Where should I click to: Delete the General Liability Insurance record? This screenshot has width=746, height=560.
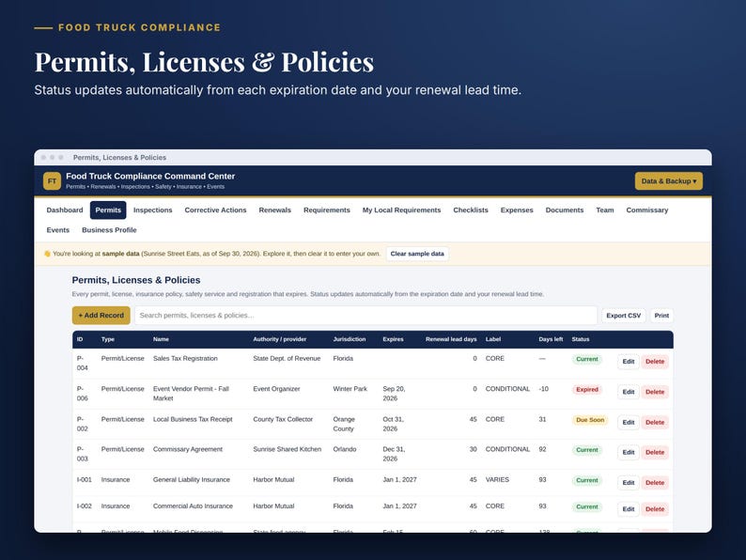pos(655,483)
